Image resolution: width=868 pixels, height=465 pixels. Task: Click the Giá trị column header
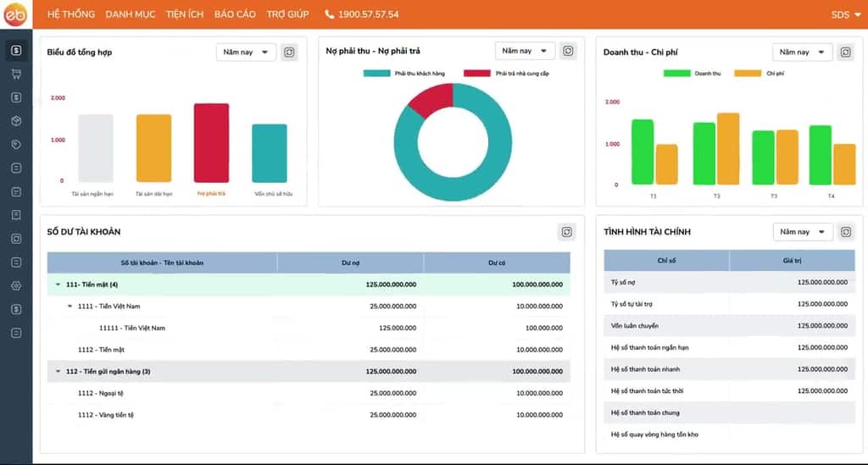tap(793, 260)
